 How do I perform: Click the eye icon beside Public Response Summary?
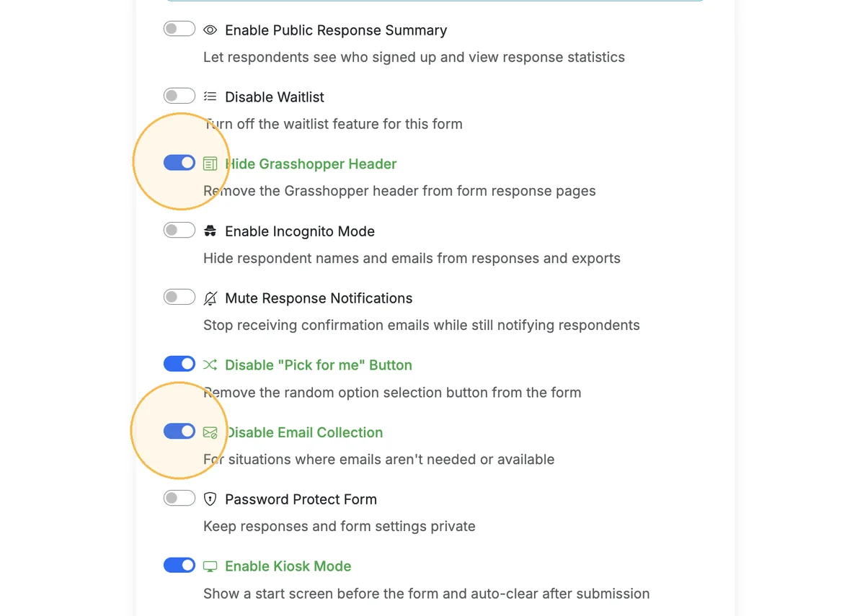click(210, 30)
